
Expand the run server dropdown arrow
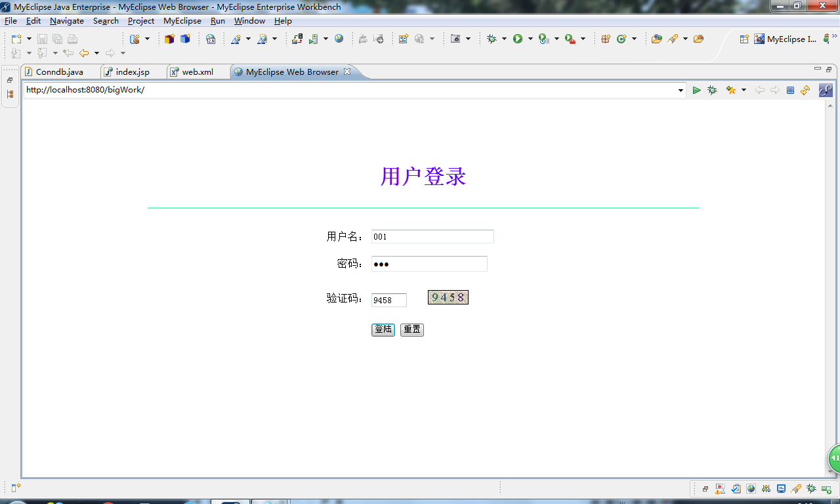(x=325, y=39)
